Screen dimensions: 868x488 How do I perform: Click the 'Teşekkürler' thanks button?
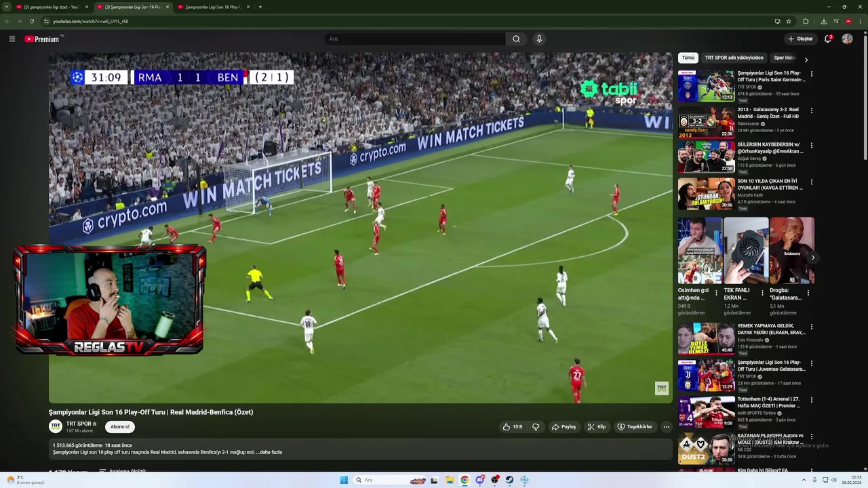tap(635, 427)
